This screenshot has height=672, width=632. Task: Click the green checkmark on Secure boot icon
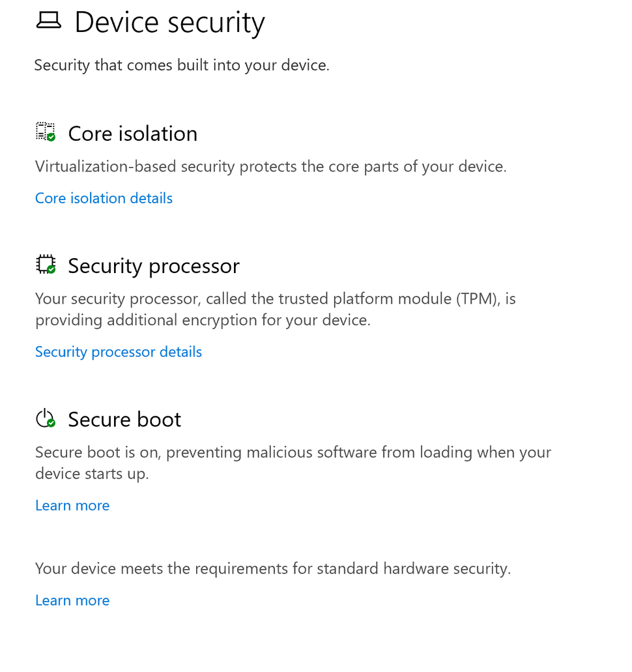tap(50, 424)
